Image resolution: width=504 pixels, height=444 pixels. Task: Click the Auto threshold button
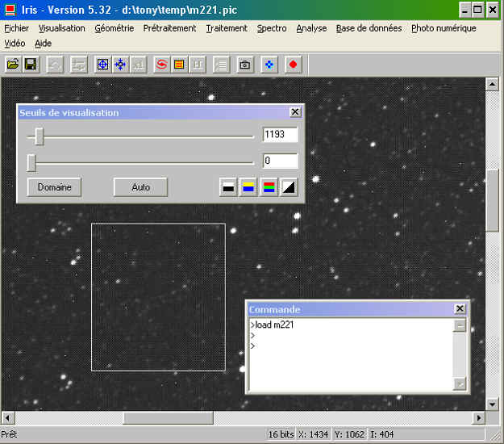click(140, 187)
